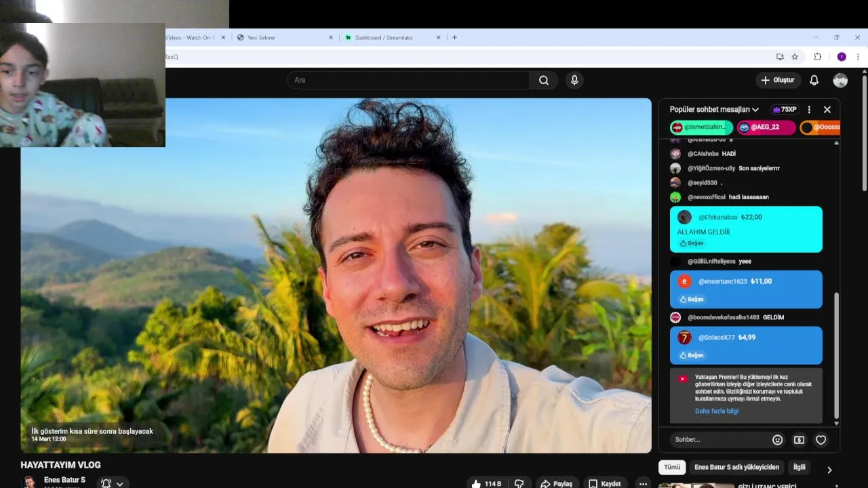The image size is (868, 488).
Task: Open the chat emoji picker
Action: click(x=778, y=440)
